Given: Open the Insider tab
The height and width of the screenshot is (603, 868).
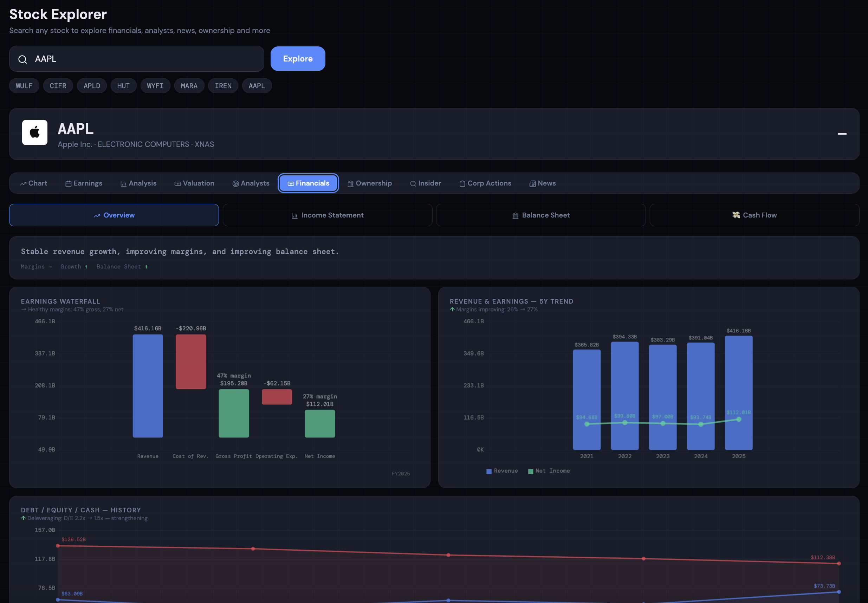Looking at the screenshot, I should tap(426, 183).
